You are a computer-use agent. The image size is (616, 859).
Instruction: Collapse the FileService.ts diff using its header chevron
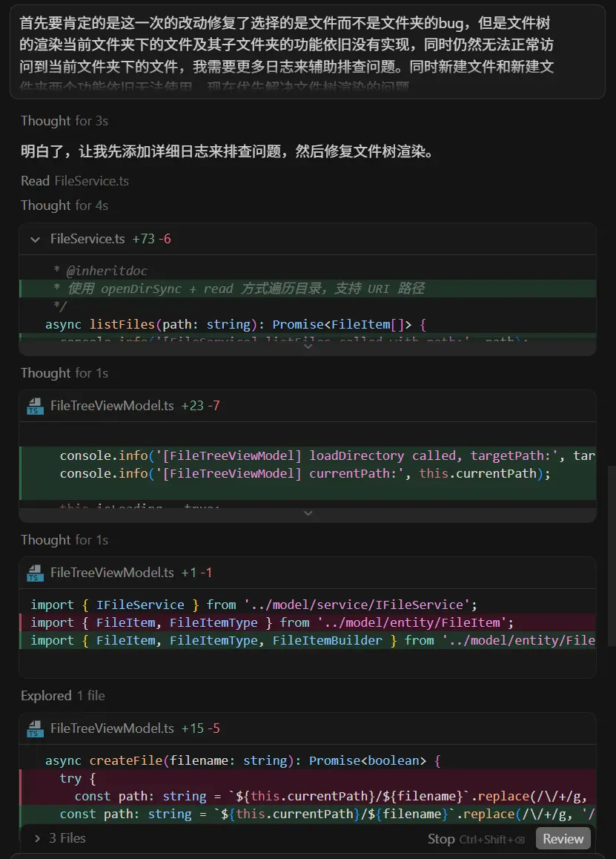(35, 239)
